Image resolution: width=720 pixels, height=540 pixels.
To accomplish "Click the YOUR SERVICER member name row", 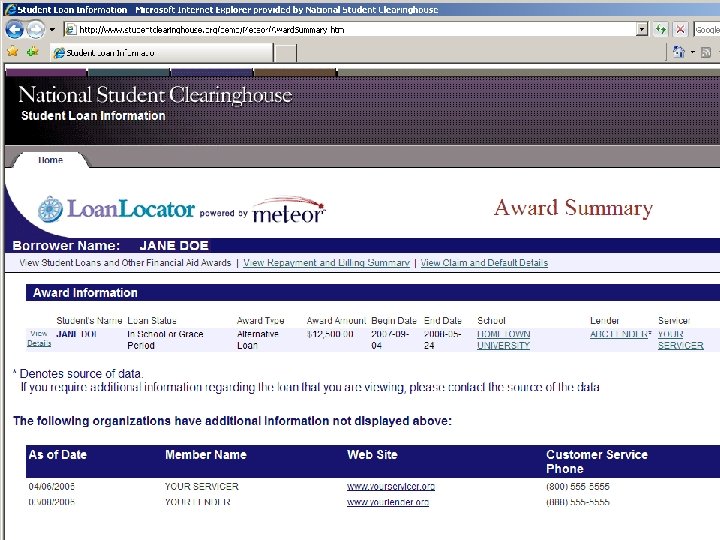I will coord(202,486).
